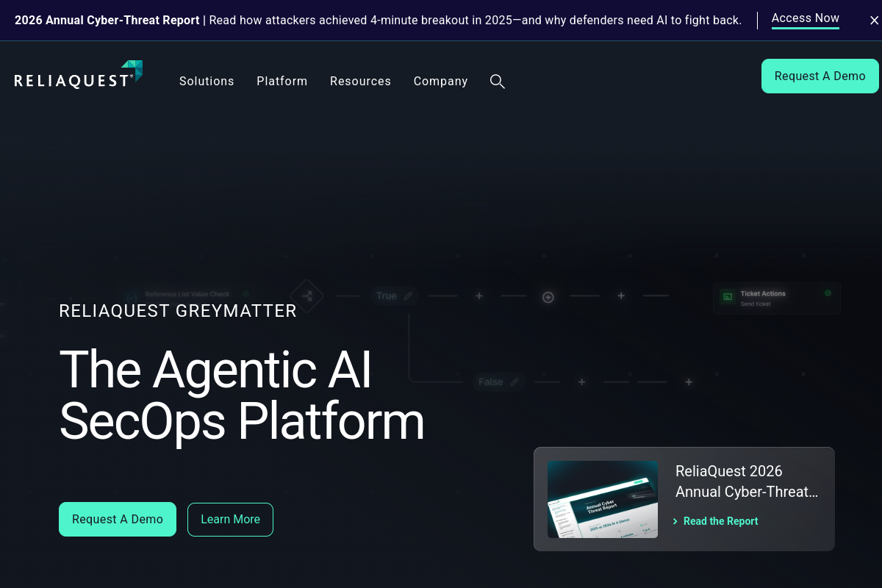This screenshot has height=588, width=882.
Task: Click the ReliaQuest 2026 Annual Cyber-Threat title
Action: (x=747, y=481)
